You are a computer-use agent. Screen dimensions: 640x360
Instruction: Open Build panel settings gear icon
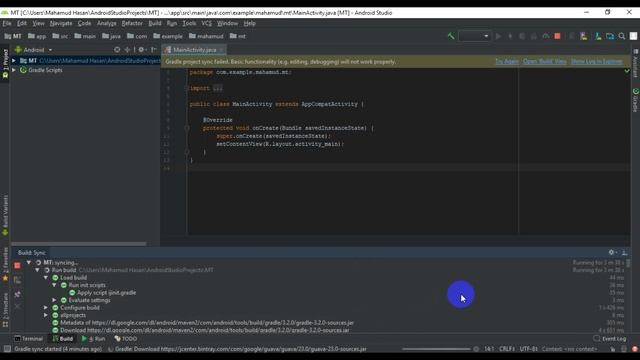point(612,253)
